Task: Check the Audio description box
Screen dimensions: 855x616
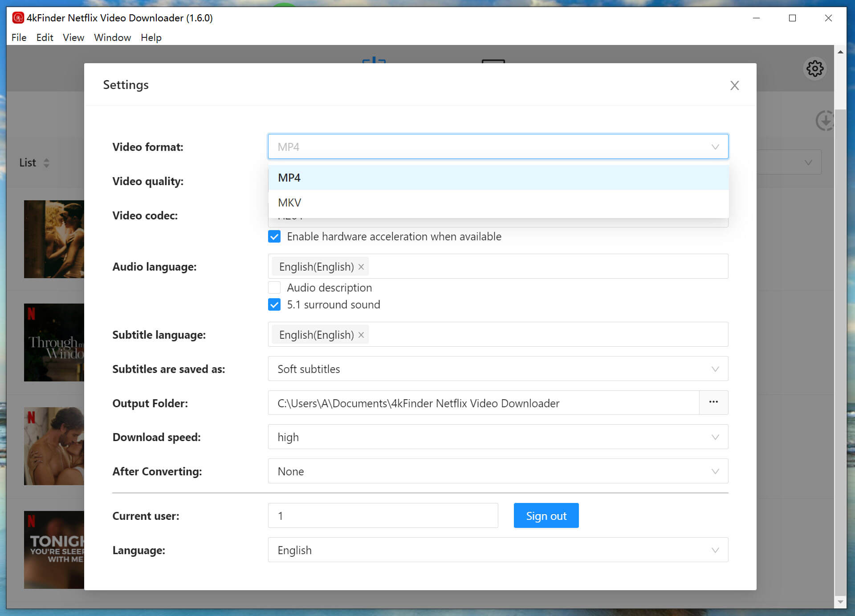Action: pos(274,288)
